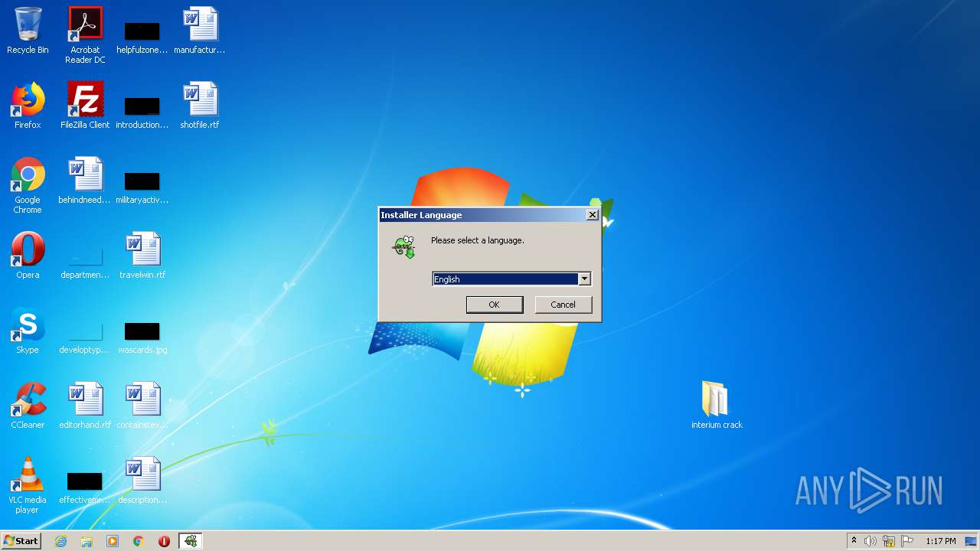Click the 1:17 PM clock
Image resolution: width=980 pixels, height=551 pixels.
coord(940,541)
